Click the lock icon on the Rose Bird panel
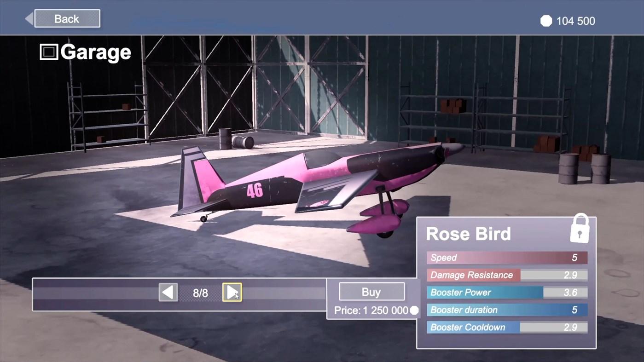The height and width of the screenshot is (362, 644). (x=580, y=228)
